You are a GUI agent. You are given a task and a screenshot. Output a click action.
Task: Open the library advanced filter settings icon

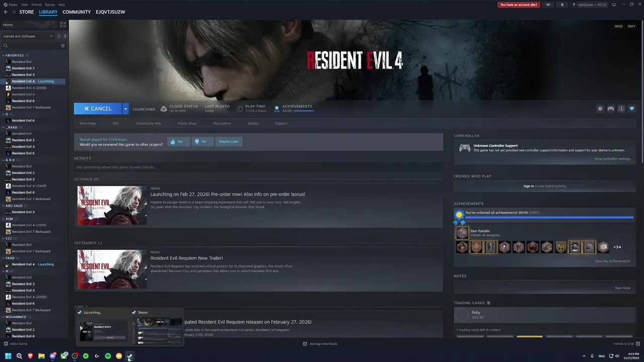click(63, 46)
